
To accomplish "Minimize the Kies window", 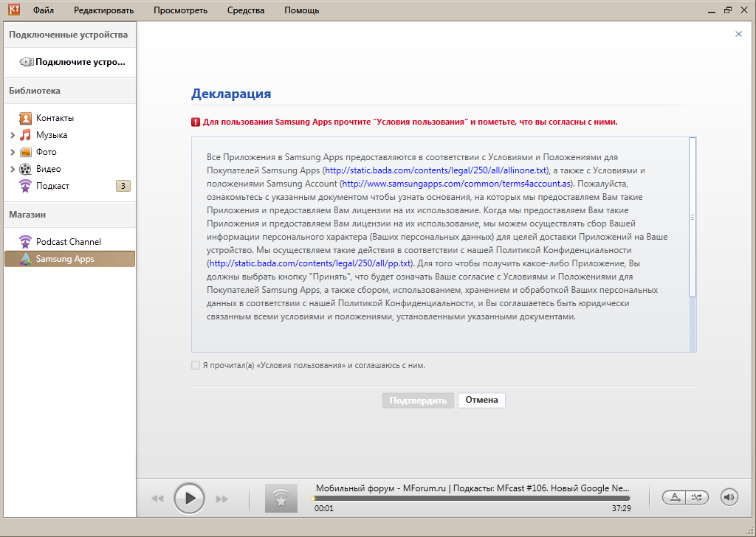I will click(712, 10).
